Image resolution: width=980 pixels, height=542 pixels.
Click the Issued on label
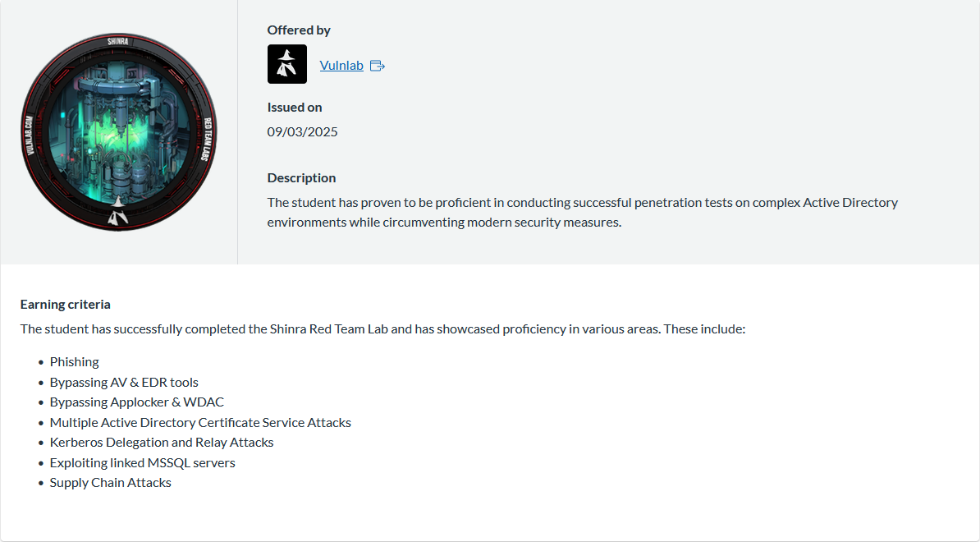tap(295, 107)
